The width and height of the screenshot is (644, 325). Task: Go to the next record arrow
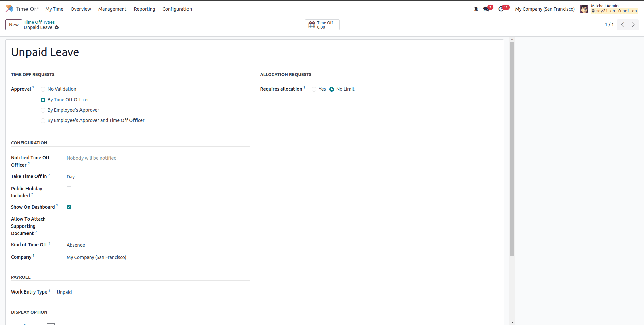(x=633, y=25)
